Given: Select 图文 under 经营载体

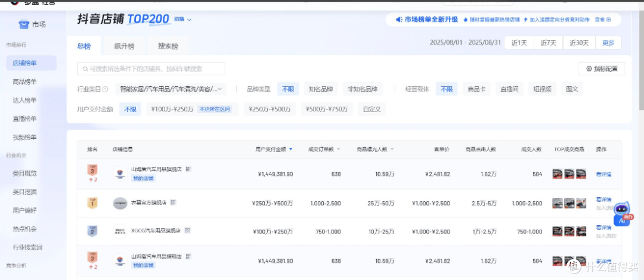Looking at the screenshot, I should pyautogui.click(x=572, y=89).
